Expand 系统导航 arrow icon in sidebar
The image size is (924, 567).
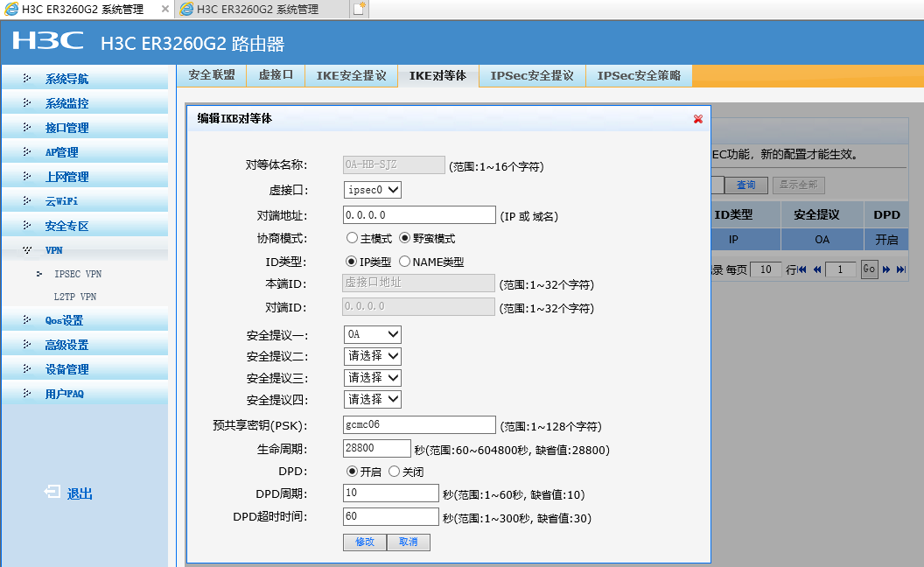[x=26, y=79]
